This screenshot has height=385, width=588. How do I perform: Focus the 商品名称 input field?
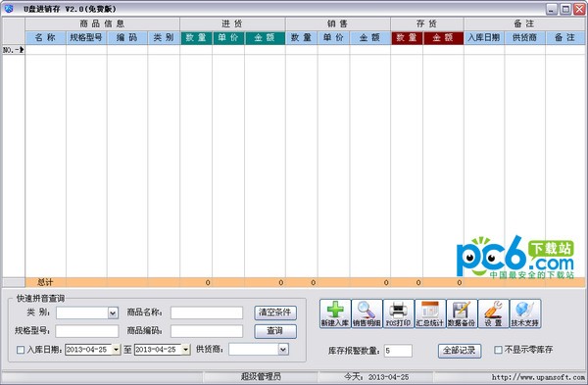tap(207, 313)
